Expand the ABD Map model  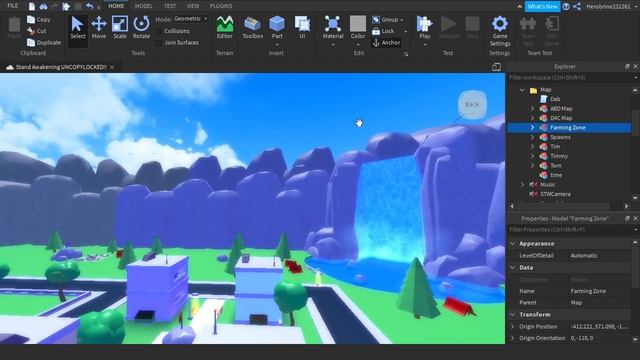coord(532,109)
